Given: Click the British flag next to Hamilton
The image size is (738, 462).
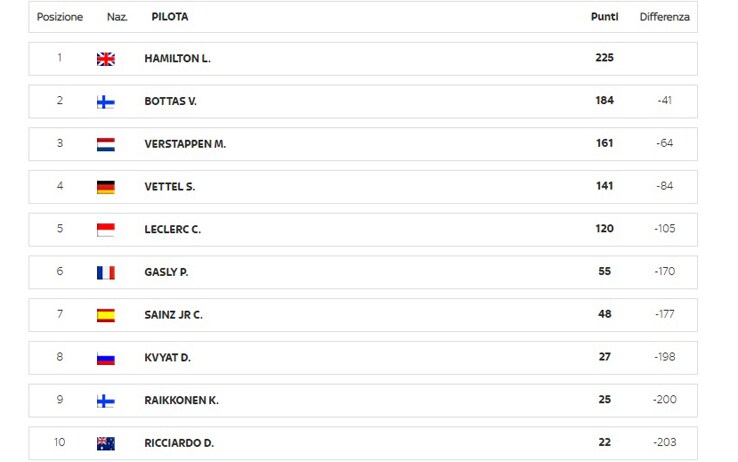Looking at the screenshot, I should pos(106,59).
